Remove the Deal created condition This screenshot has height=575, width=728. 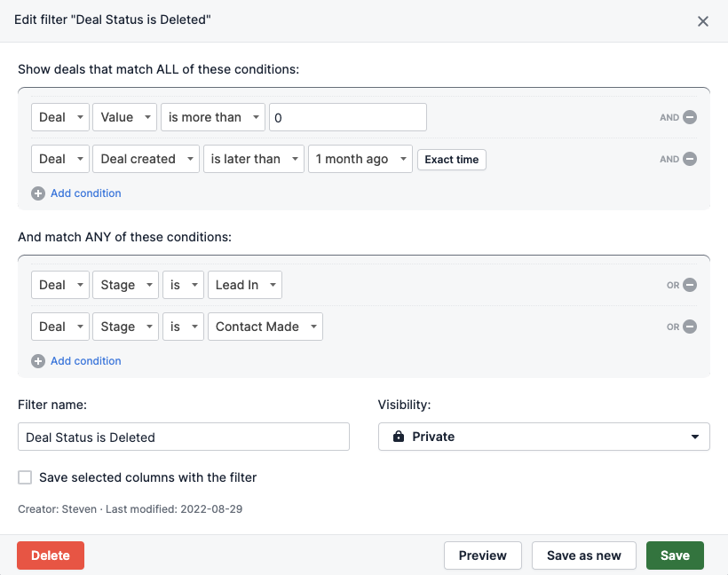(x=690, y=159)
